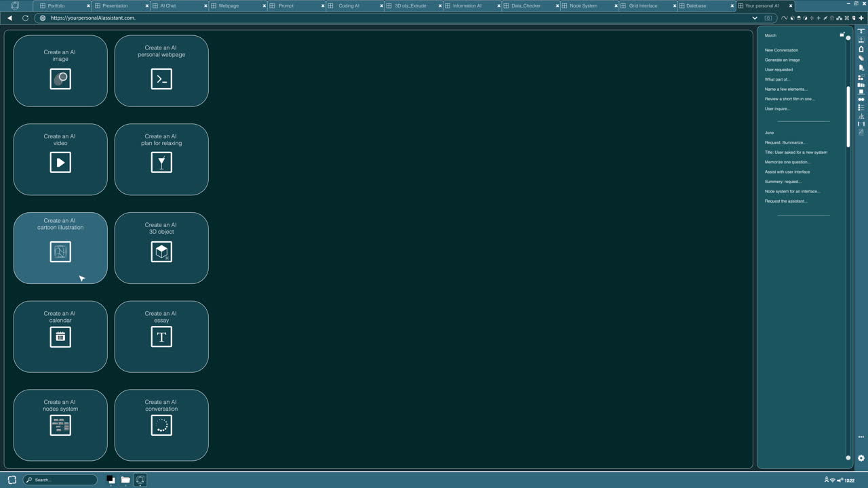This screenshot has height=488, width=868.
Task: Open the Create an AI video play icon
Action: [60, 163]
